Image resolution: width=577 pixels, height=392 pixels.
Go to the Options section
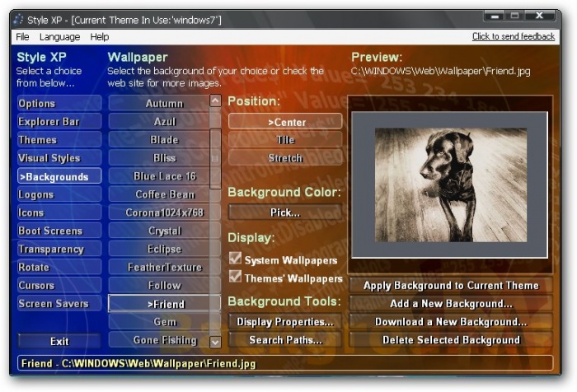tap(59, 103)
